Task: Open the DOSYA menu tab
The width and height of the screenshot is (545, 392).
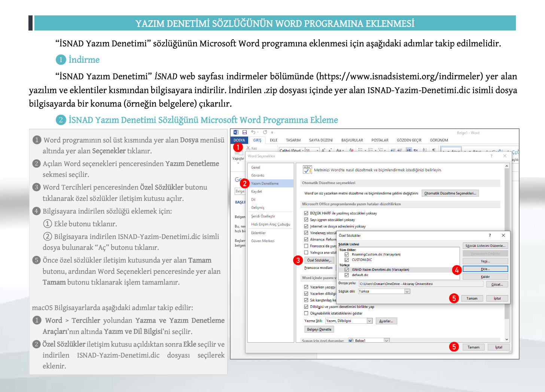Action: [239, 140]
